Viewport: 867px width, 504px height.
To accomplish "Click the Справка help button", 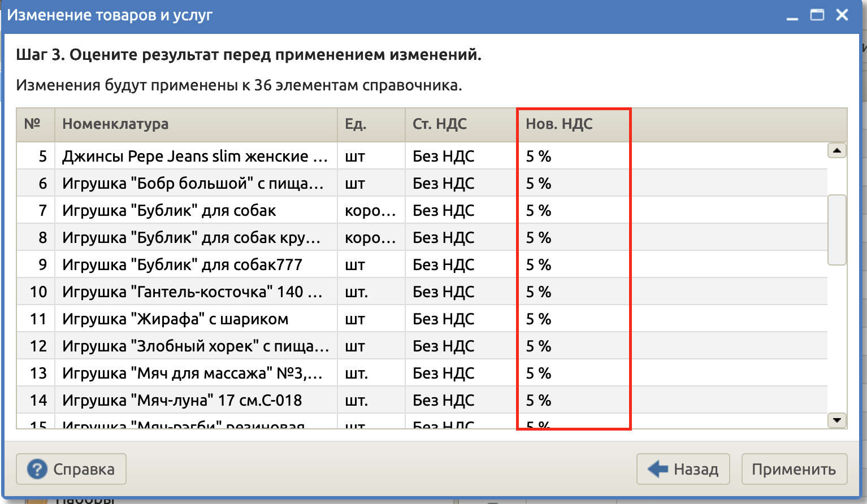I will (x=71, y=469).
